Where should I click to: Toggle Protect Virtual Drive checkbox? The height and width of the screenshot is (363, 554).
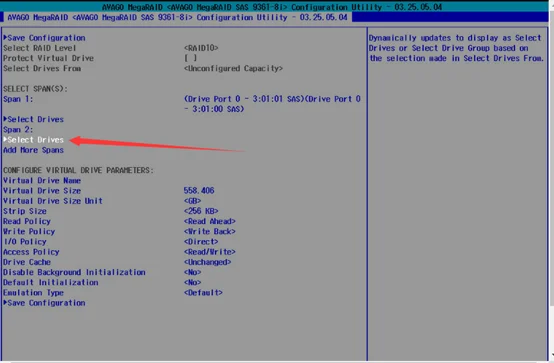(191, 58)
